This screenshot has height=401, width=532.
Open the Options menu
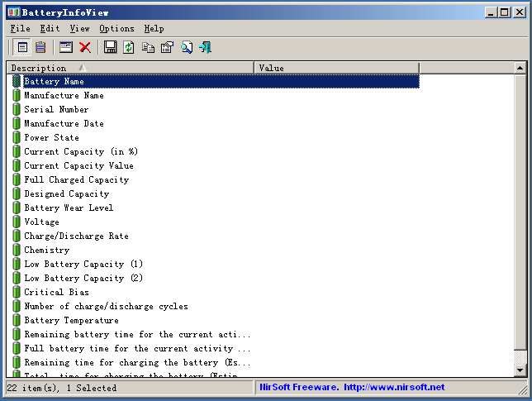pos(116,28)
